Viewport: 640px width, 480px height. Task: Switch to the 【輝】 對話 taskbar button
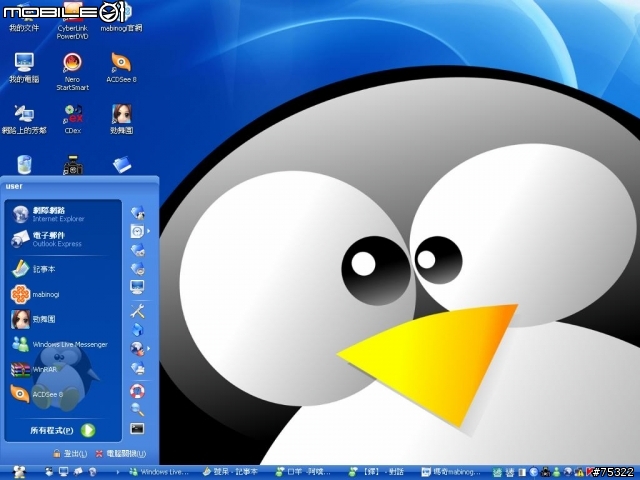coord(377,472)
